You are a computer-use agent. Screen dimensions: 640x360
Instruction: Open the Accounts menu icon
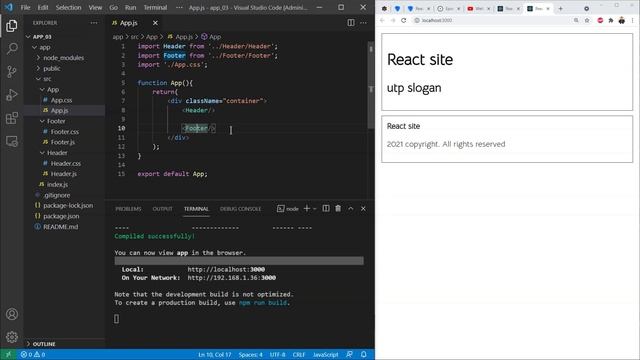point(12,314)
